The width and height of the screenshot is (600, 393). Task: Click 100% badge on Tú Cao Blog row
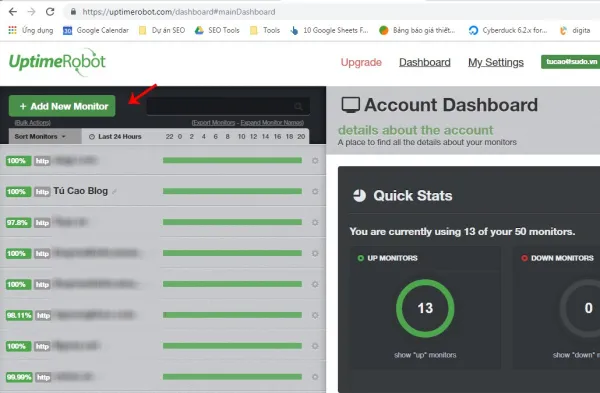pyautogui.click(x=18, y=192)
